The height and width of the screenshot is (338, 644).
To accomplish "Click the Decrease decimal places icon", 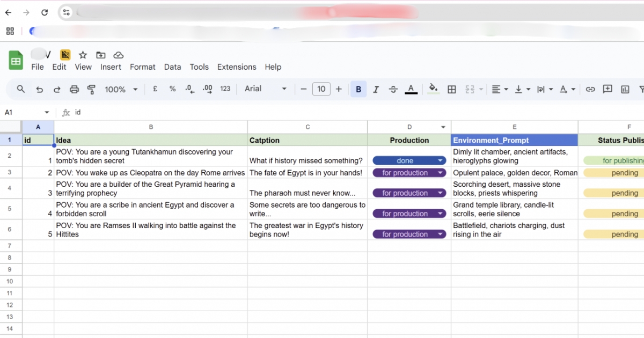I will (x=189, y=89).
